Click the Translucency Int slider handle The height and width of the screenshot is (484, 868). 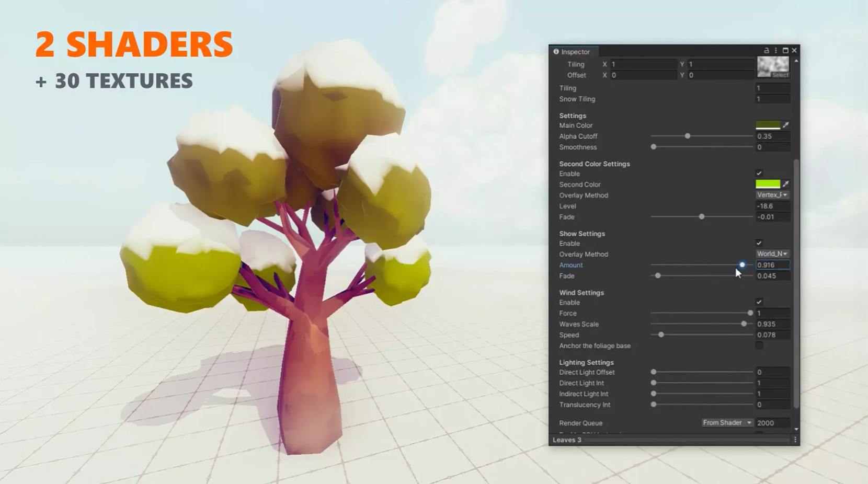point(654,405)
